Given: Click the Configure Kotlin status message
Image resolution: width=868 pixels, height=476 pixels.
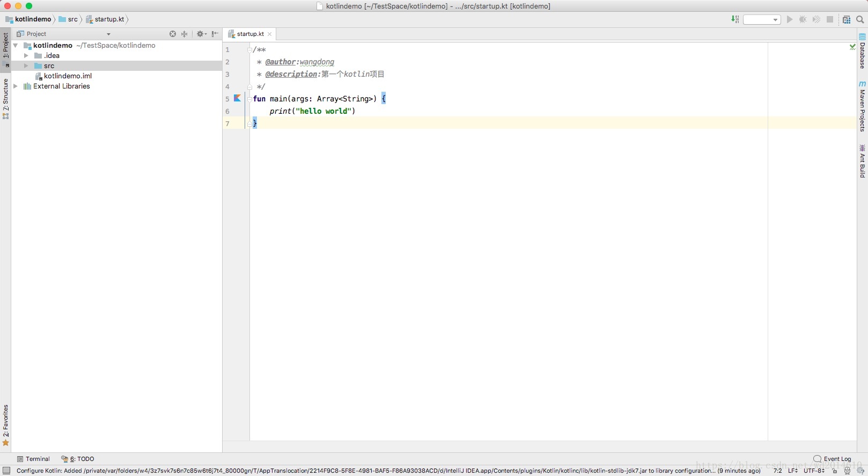Looking at the screenshot, I should pyautogui.click(x=388, y=471).
